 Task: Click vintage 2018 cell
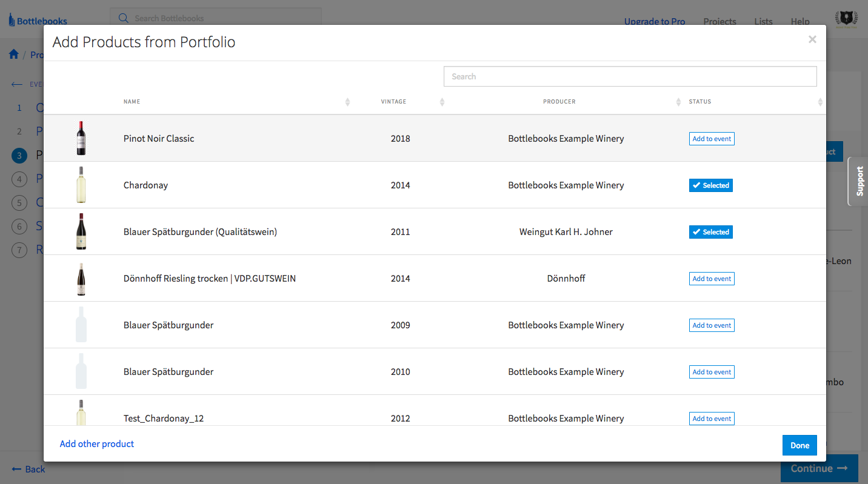click(x=401, y=139)
